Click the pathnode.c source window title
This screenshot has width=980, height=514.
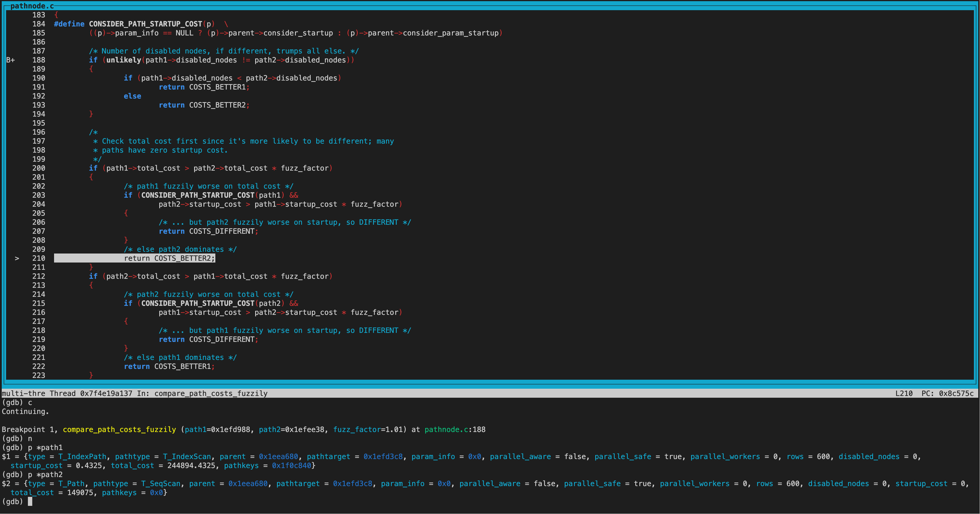pyautogui.click(x=32, y=6)
